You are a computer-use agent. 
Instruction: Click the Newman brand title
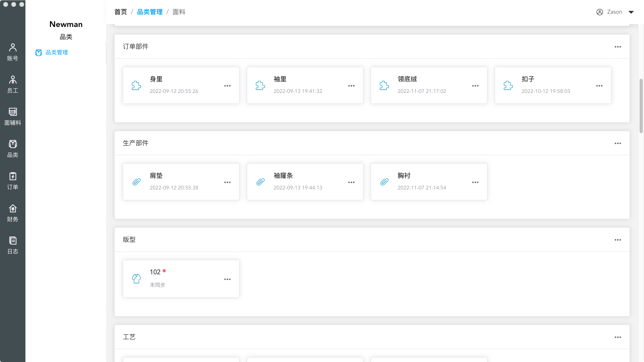coord(66,24)
